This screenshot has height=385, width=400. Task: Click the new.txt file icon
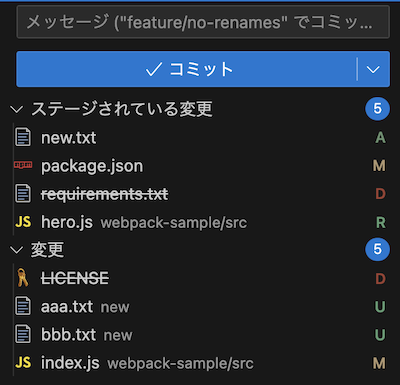click(23, 137)
